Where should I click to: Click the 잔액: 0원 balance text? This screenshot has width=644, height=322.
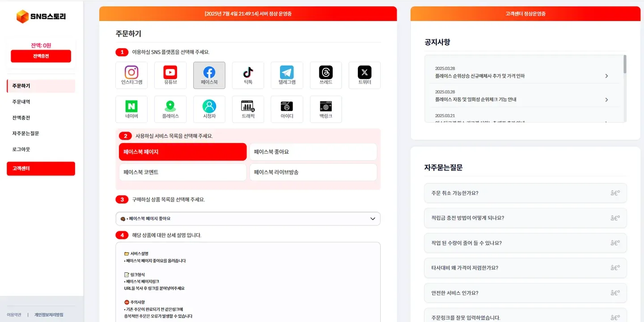tap(41, 45)
